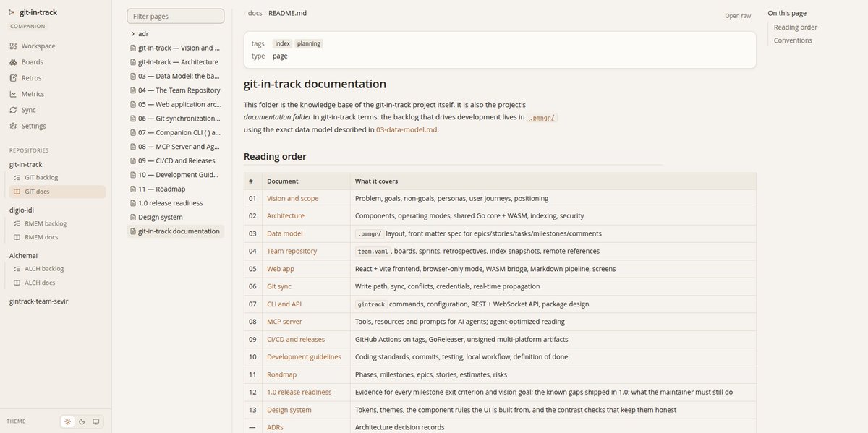Open the Retros section

pos(56,78)
